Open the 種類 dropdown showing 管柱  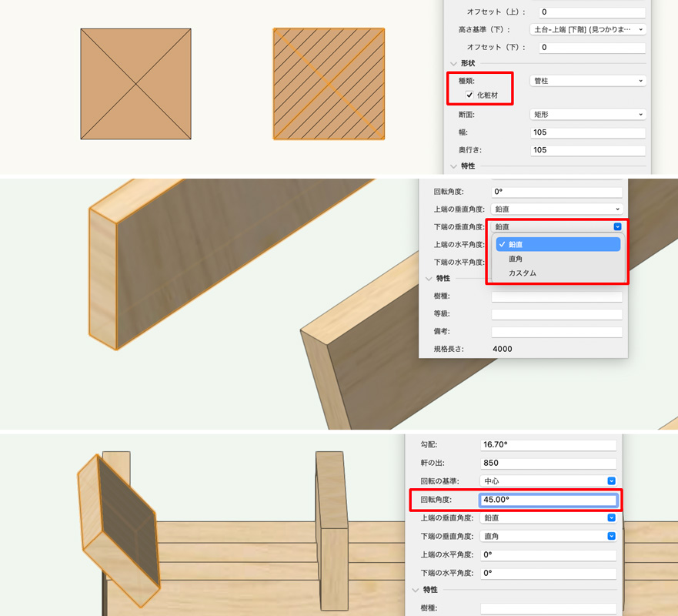coord(588,81)
